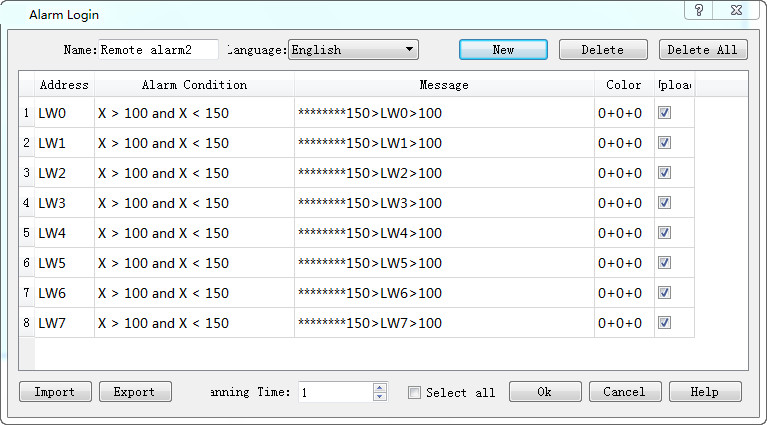The height and width of the screenshot is (425, 767).
Task: Confirm the dialog with the Ok button
Action: (x=544, y=392)
